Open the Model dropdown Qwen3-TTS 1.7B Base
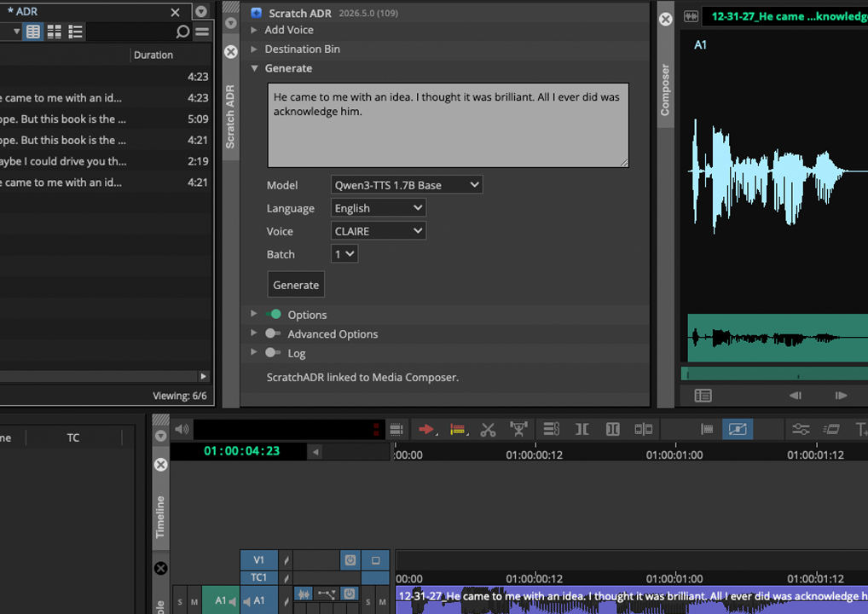 pyautogui.click(x=407, y=184)
